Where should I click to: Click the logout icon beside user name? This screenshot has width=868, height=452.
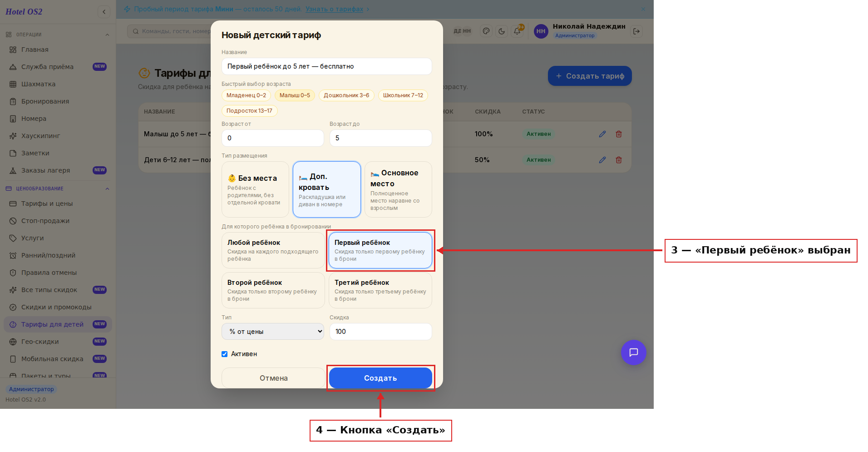click(x=636, y=31)
